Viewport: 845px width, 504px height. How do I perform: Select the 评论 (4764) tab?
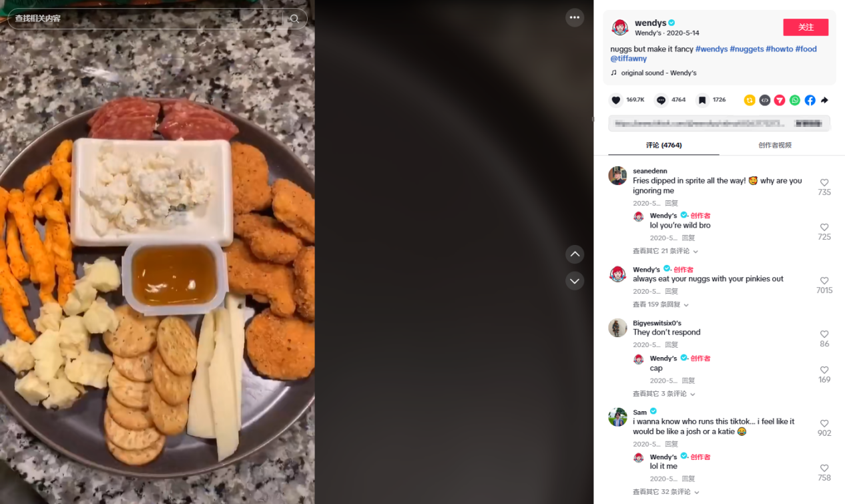663,145
